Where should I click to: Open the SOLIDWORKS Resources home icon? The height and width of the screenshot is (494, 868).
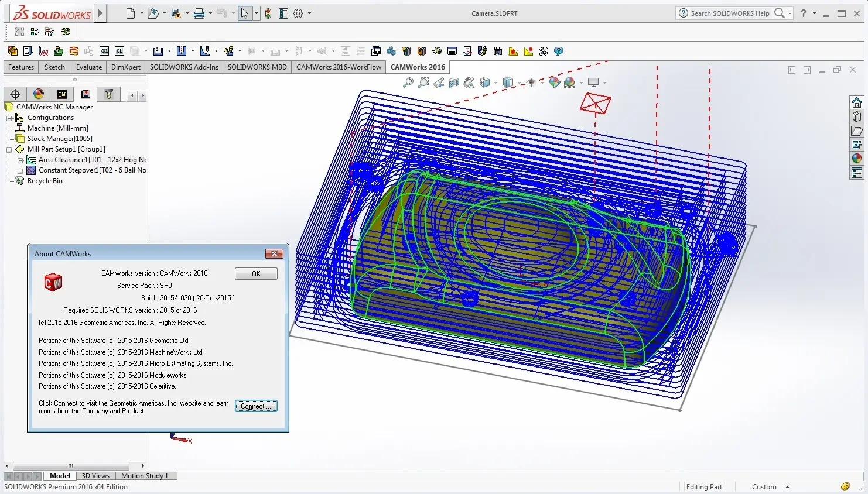click(x=857, y=102)
